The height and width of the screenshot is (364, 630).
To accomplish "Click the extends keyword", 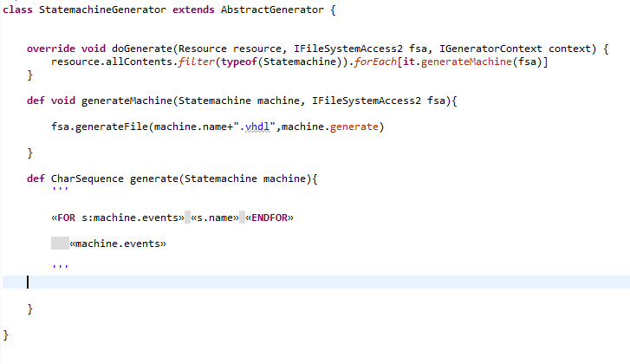I will [193, 10].
